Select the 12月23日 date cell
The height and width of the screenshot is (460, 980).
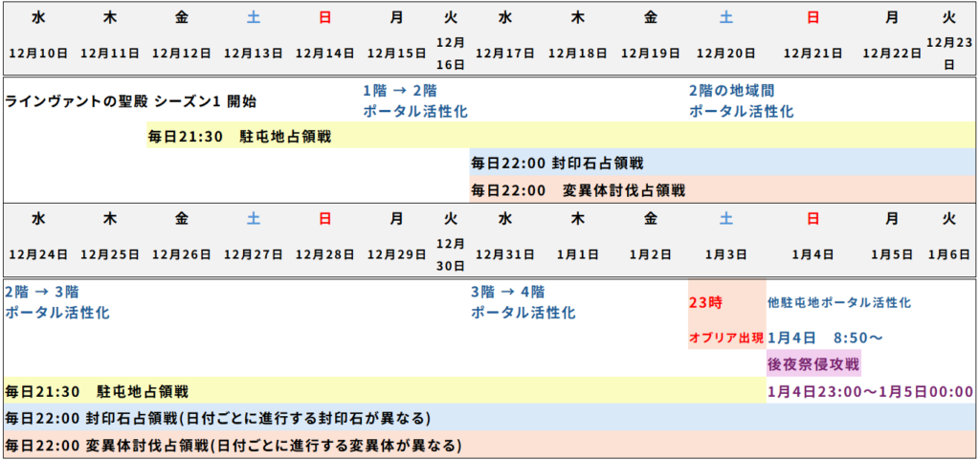point(948,54)
